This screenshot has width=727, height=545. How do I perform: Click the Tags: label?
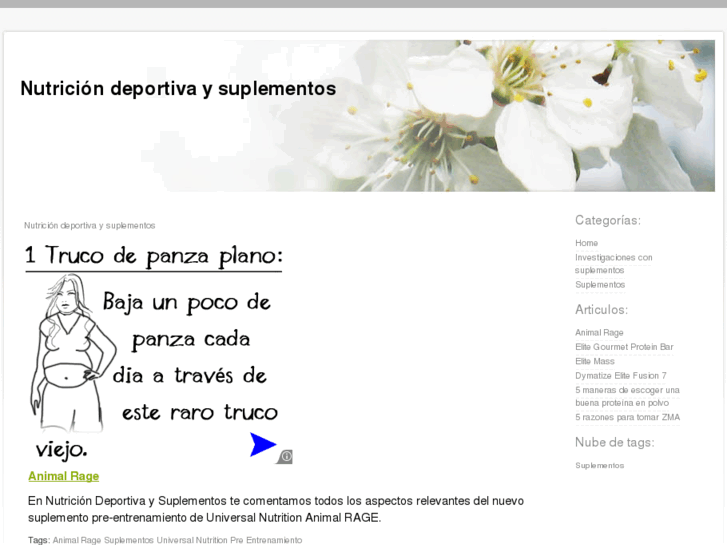tap(39, 540)
